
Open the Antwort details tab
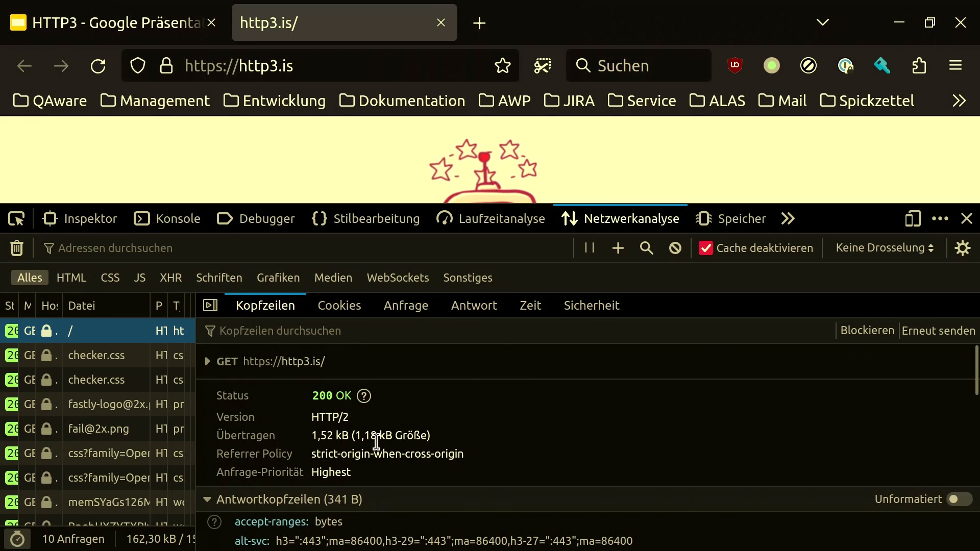[474, 306]
